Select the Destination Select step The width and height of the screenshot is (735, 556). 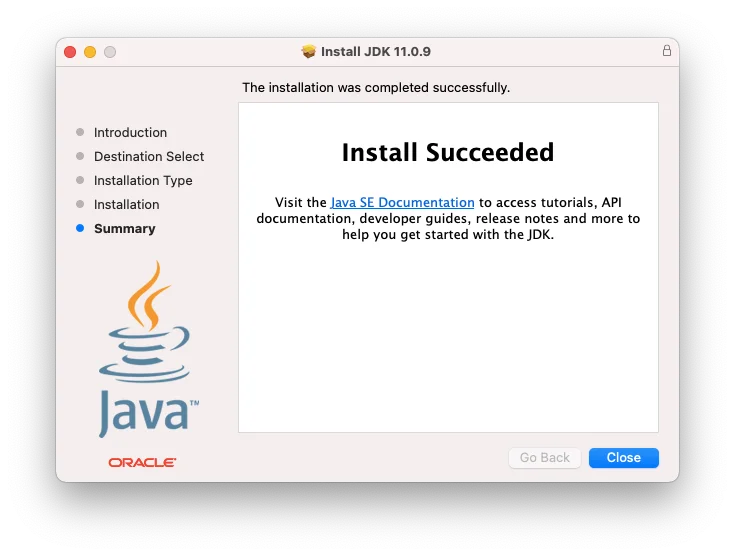click(149, 157)
